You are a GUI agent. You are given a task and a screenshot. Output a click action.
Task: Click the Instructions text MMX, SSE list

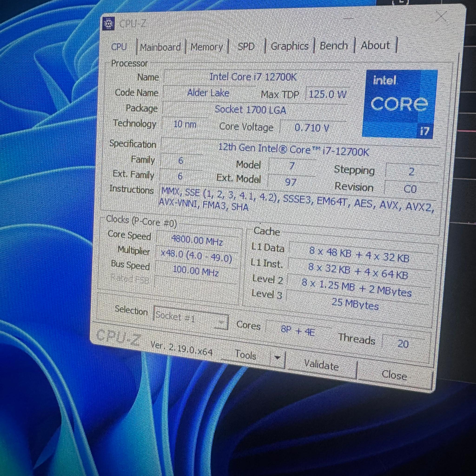click(297, 200)
